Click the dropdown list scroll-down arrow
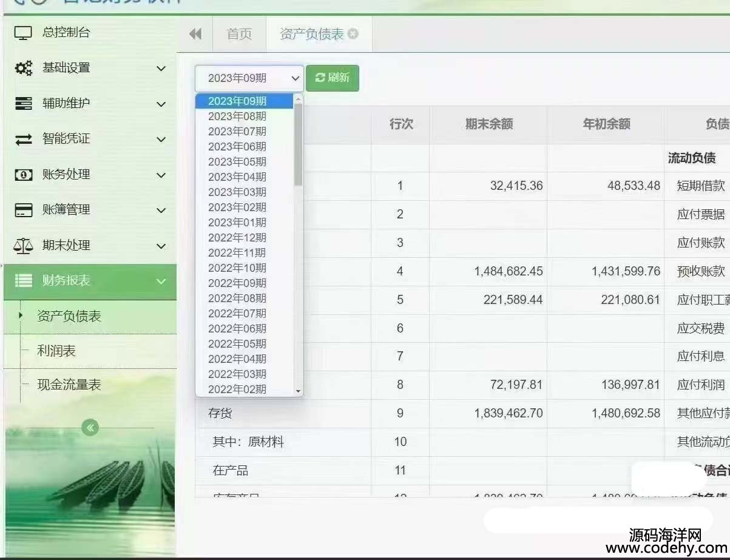The width and height of the screenshot is (730, 560). pyautogui.click(x=298, y=391)
